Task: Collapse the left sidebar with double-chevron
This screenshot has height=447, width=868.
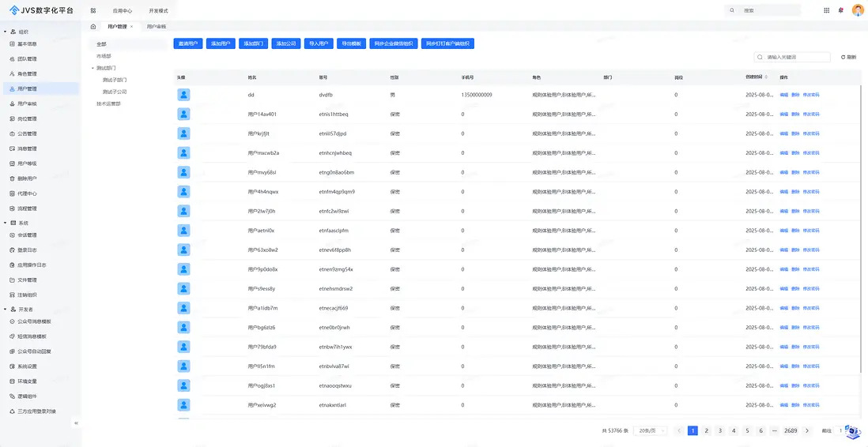Action: click(x=76, y=423)
